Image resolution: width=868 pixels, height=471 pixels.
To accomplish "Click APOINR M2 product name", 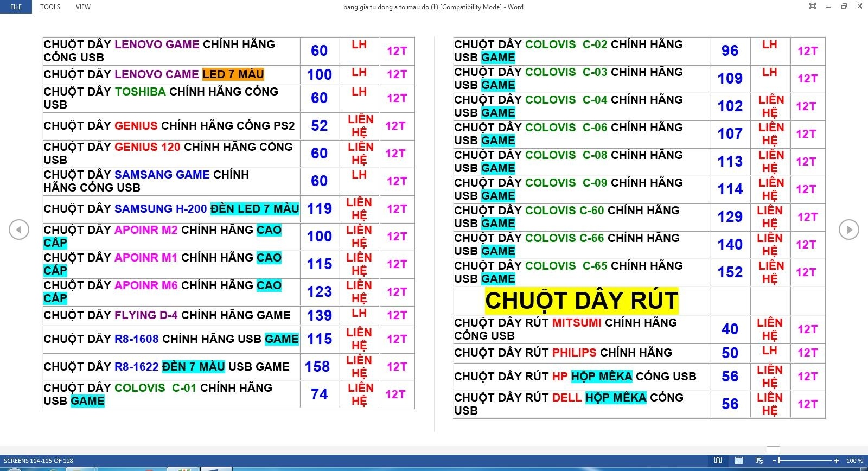I will pyautogui.click(x=146, y=230).
